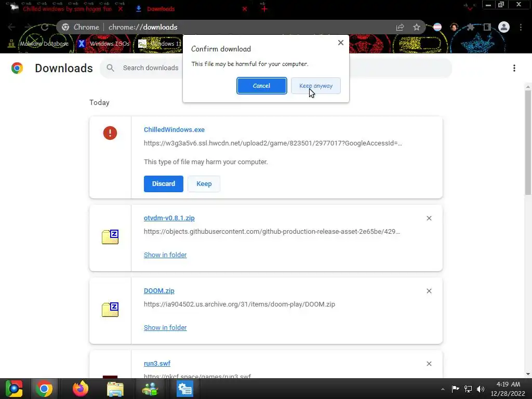Remove run3.swf from the list
532x399 pixels.
tap(429, 364)
